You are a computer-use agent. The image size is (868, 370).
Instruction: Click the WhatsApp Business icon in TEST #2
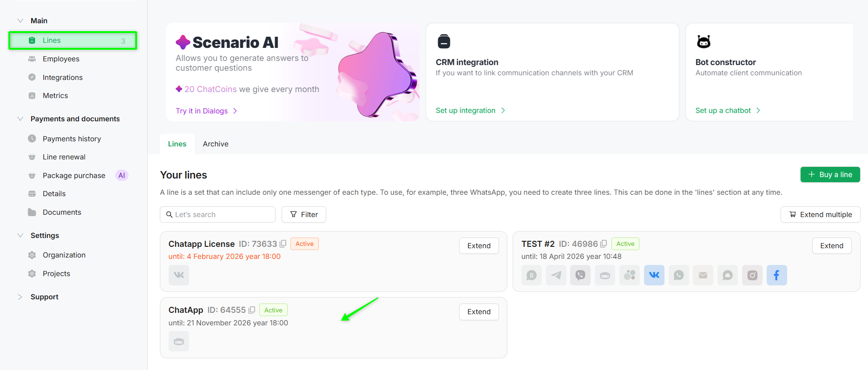pyautogui.click(x=532, y=275)
